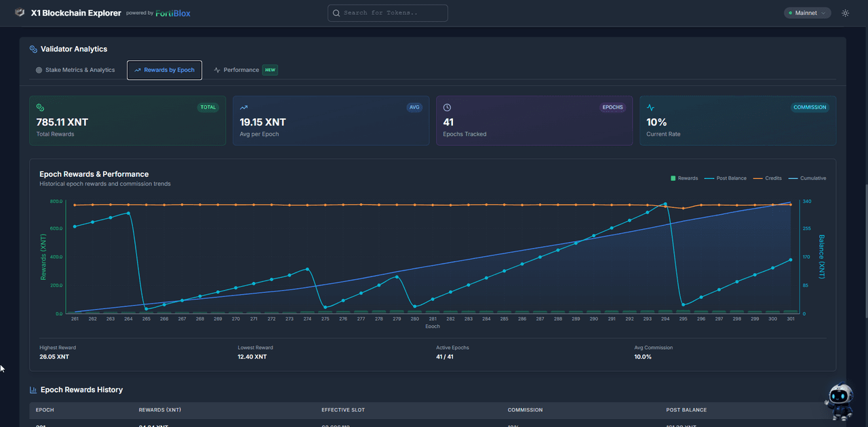This screenshot has width=868, height=427.
Task: Click the 10% current rate value
Action: pos(656,123)
